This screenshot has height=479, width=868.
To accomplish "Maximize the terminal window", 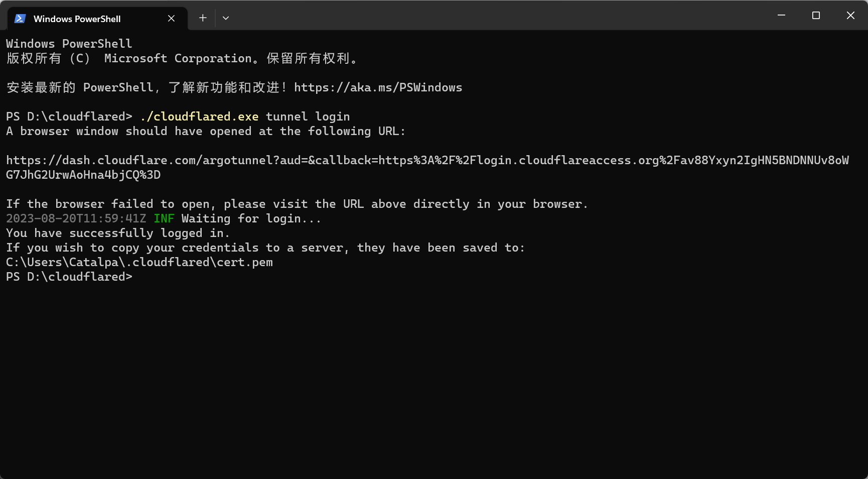I will (816, 16).
